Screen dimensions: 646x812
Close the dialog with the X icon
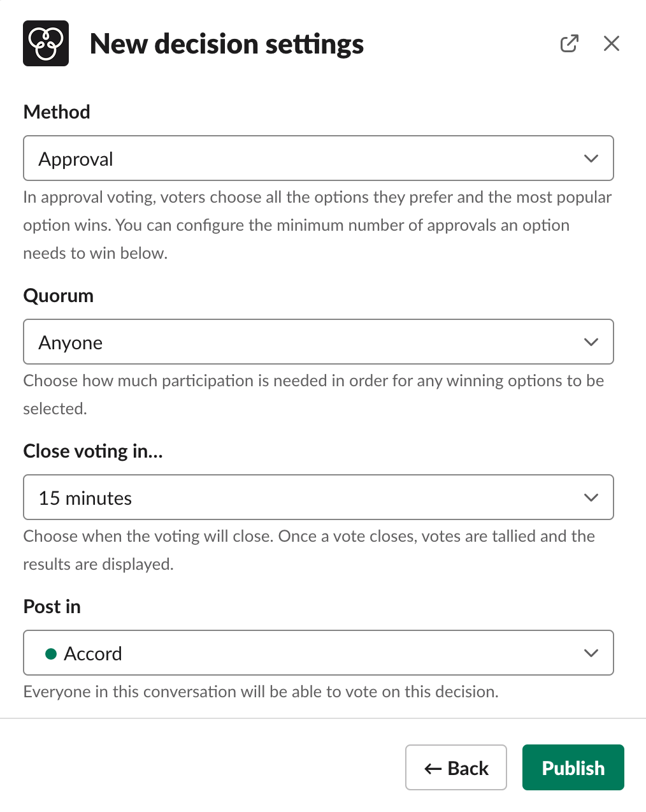[x=611, y=43]
